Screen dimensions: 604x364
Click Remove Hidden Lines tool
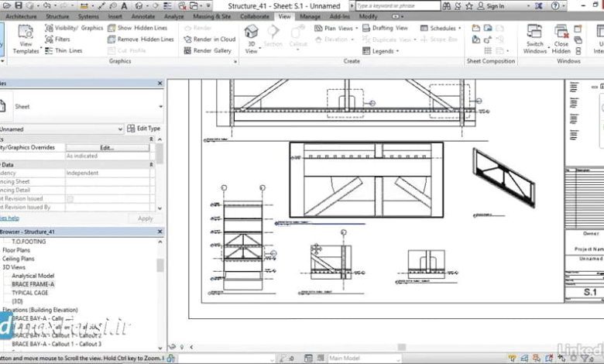pyautogui.click(x=141, y=39)
